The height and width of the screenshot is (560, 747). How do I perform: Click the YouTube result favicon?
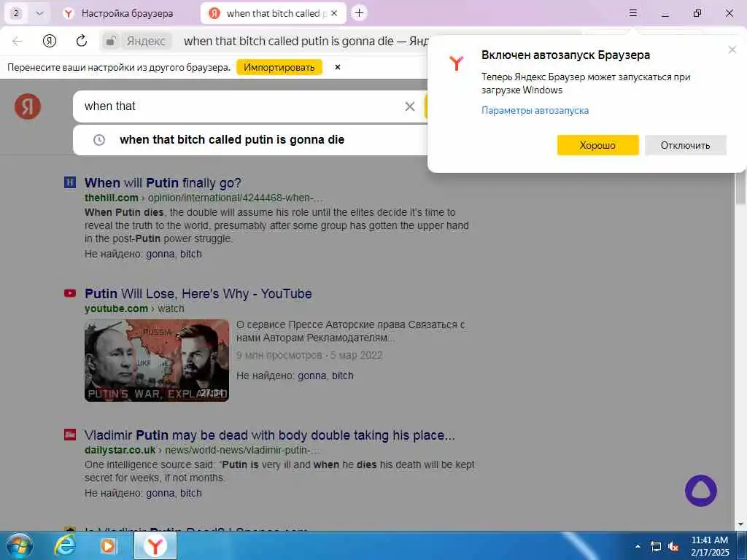70,293
